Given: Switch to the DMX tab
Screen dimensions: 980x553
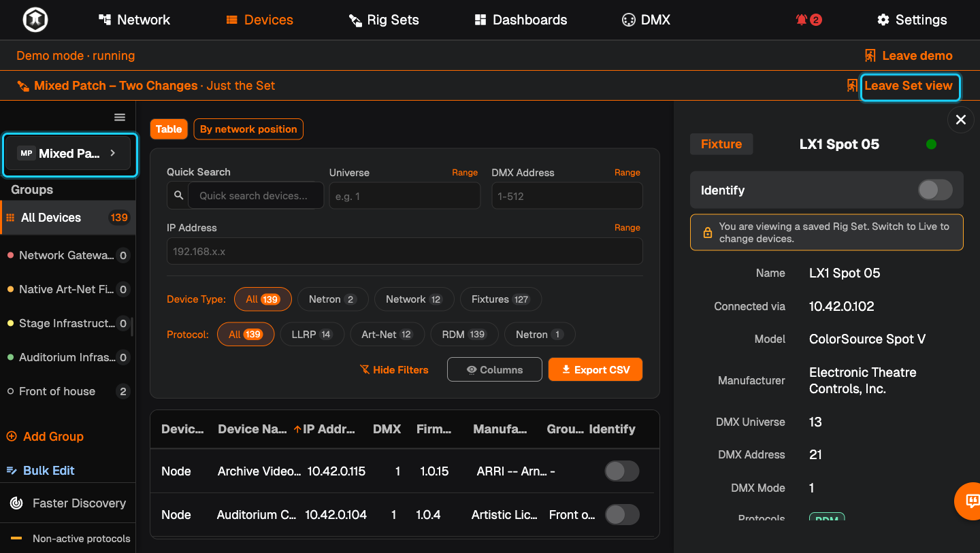Looking at the screenshot, I should [647, 20].
